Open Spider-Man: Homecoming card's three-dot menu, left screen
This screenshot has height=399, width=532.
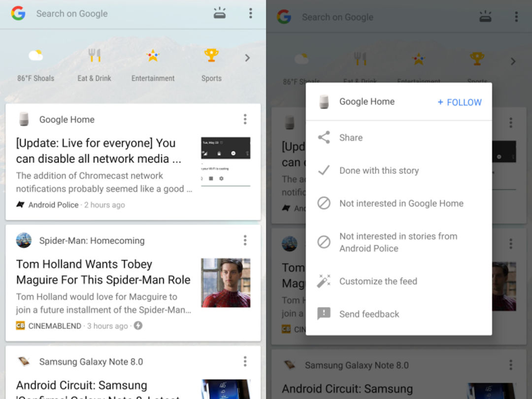(245, 240)
